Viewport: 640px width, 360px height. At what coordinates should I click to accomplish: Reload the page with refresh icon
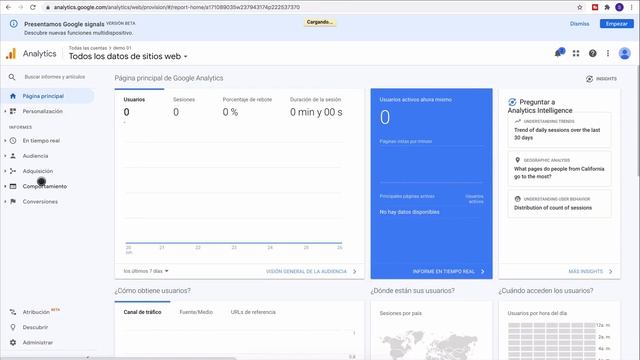point(33,7)
